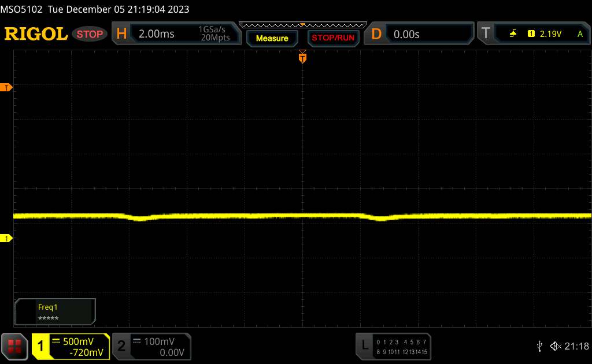Click the yellow channel 1 waveform trace
The image size is (592, 364).
click(x=302, y=216)
